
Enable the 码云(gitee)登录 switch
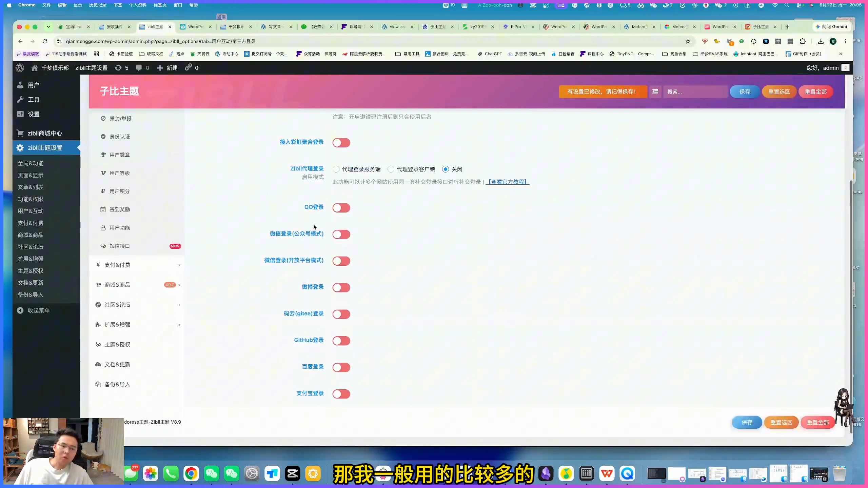pyautogui.click(x=341, y=314)
